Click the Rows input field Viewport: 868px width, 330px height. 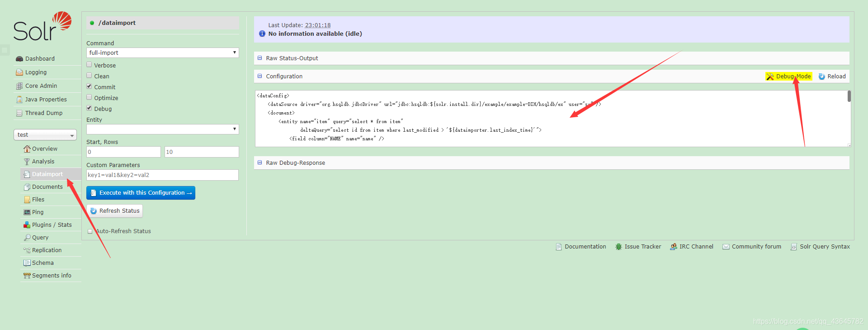(x=202, y=152)
